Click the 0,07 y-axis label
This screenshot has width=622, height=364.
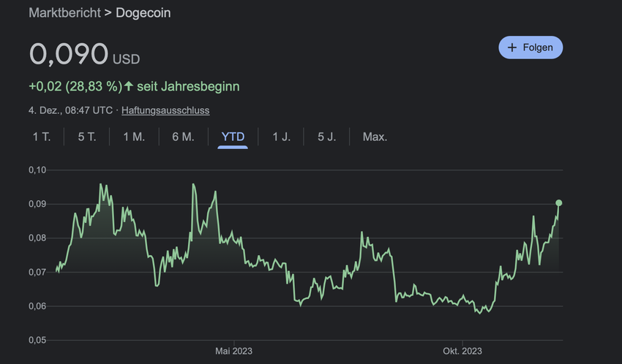(37, 272)
